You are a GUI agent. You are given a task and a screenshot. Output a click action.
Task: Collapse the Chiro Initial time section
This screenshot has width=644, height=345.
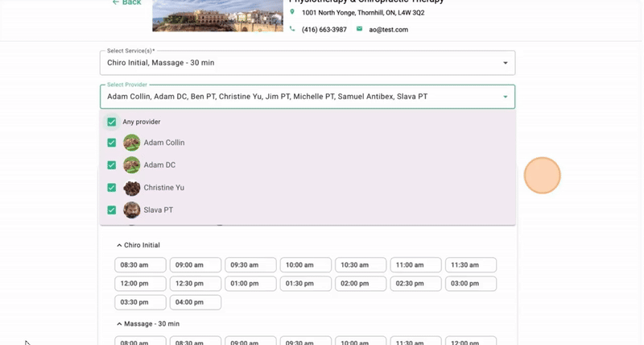pos(120,245)
